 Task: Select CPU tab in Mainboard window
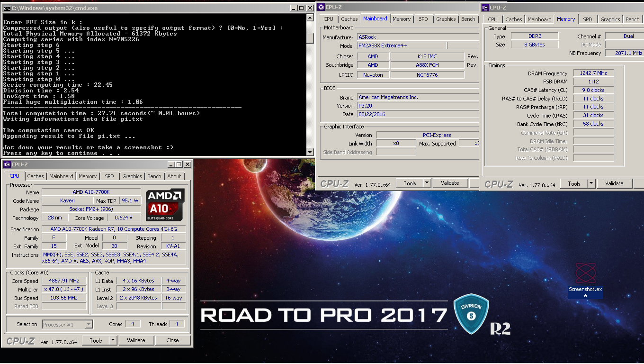tap(329, 19)
